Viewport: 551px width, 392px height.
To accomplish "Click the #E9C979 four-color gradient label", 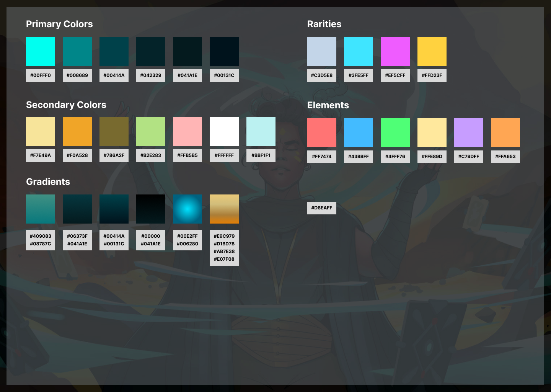I will tap(224, 248).
